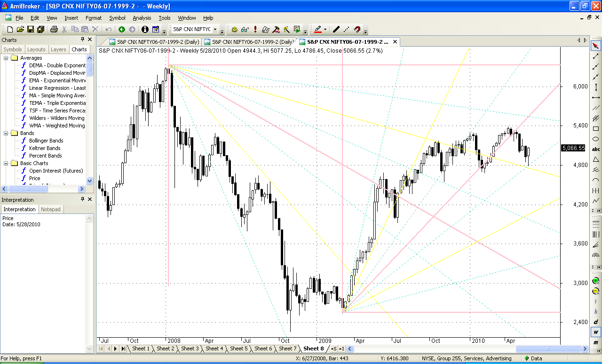Click the 5,066.55 price label

(573, 148)
